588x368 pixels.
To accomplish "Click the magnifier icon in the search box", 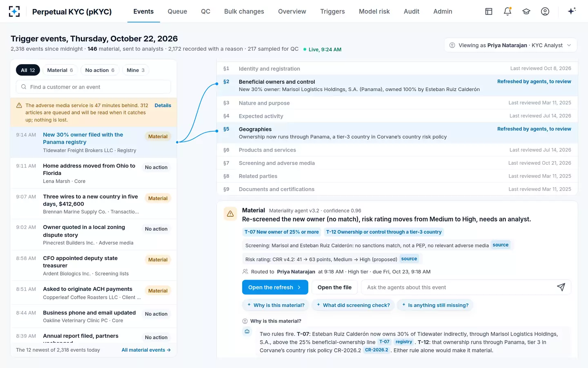I will click(x=24, y=87).
